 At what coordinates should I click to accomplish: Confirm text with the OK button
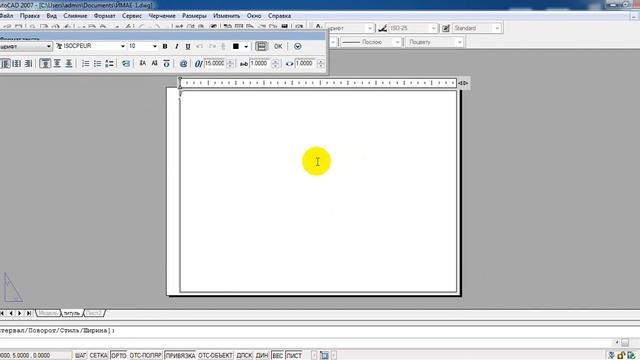(x=278, y=47)
